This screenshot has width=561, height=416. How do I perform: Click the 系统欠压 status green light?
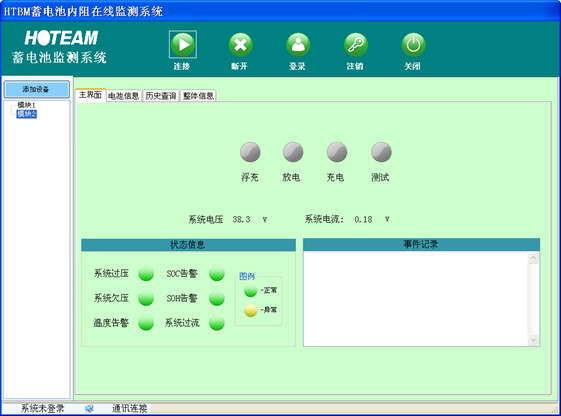pyautogui.click(x=146, y=298)
